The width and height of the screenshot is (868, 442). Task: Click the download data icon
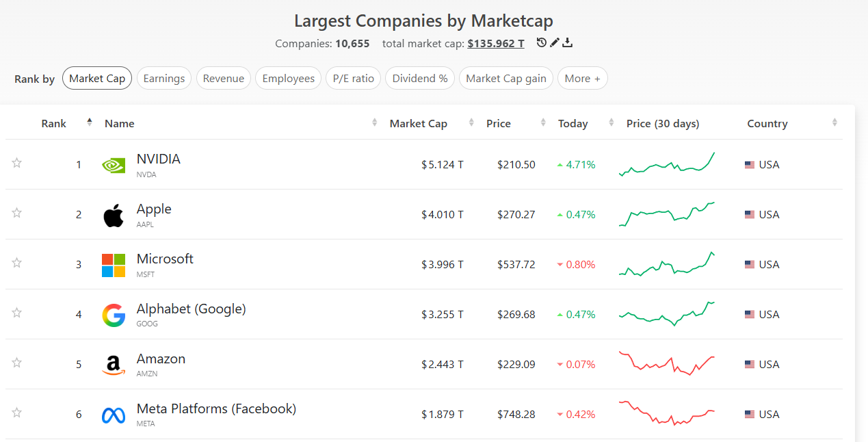pyautogui.click(x=568, y=43)
